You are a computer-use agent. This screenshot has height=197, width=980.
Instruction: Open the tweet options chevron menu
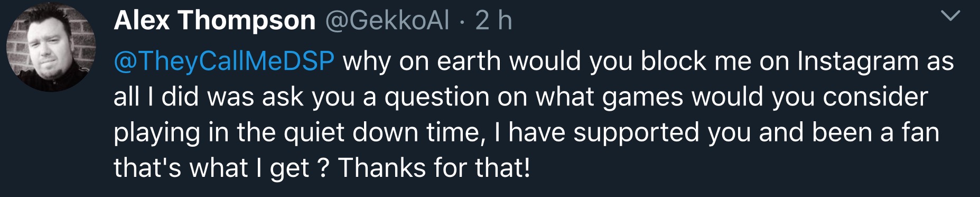(x=950, y=17)
